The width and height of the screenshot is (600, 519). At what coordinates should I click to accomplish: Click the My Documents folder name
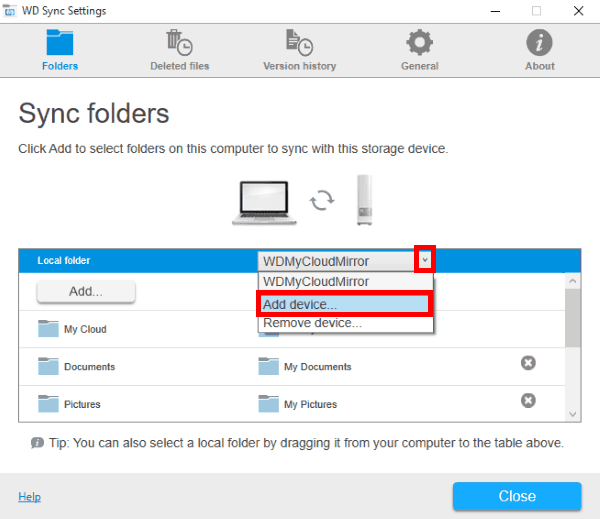point(318,367)
